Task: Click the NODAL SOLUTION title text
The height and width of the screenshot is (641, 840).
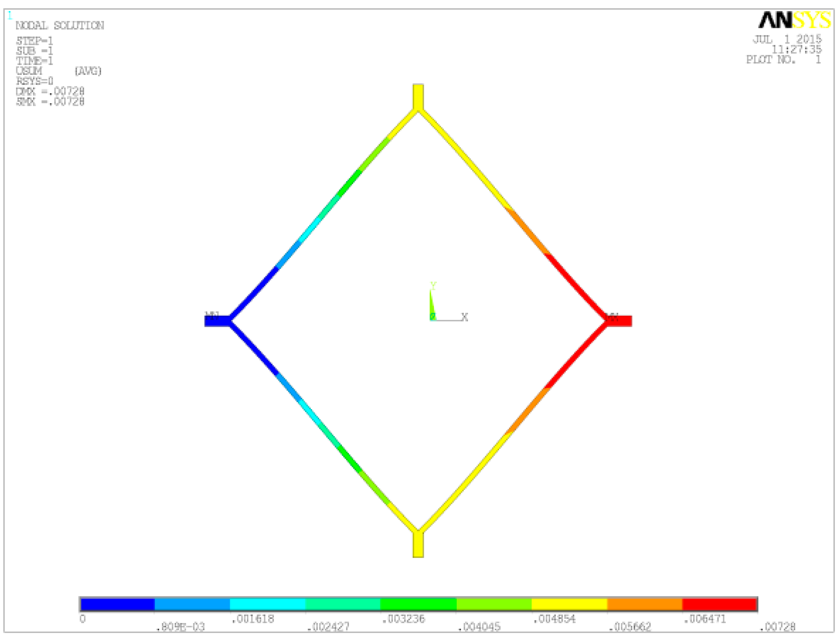Action: click(x=60, y=25)
